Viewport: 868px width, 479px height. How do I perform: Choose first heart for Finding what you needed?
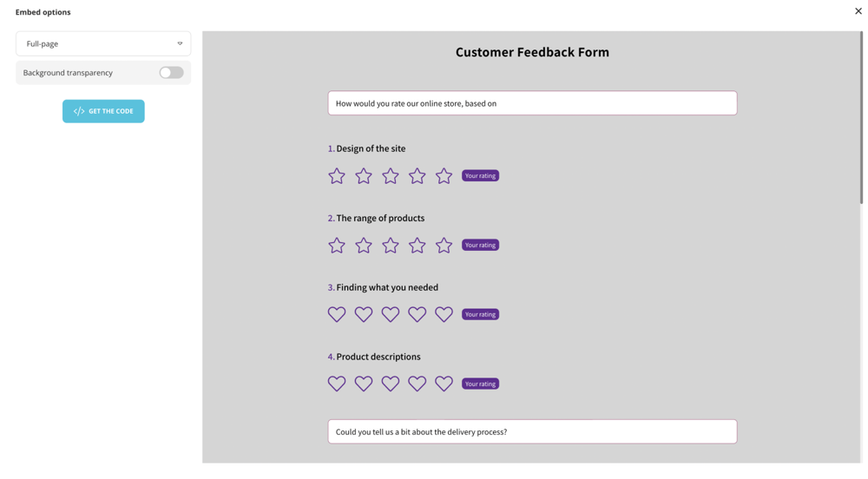(x=337, y=314)
